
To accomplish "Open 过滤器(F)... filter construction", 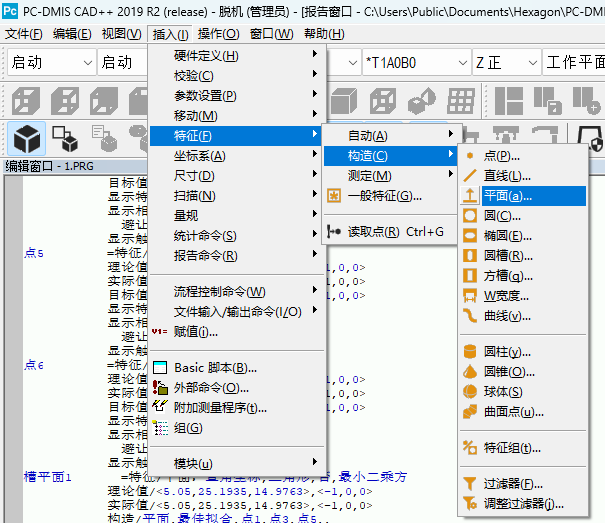I will (x=523, y=483).
